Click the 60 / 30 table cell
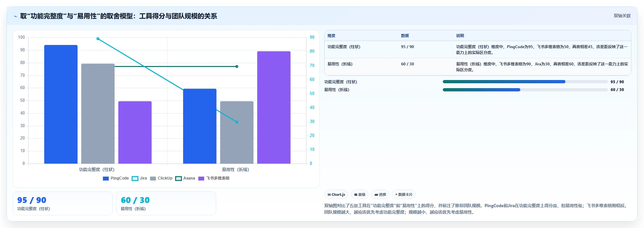 [407, 64]
